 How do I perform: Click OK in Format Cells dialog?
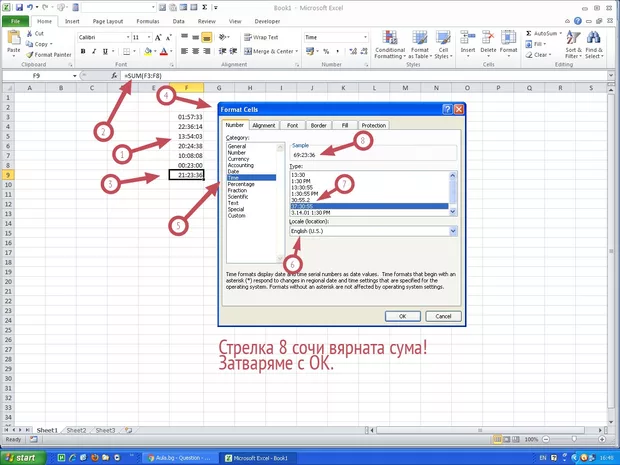tap(403, 316)
